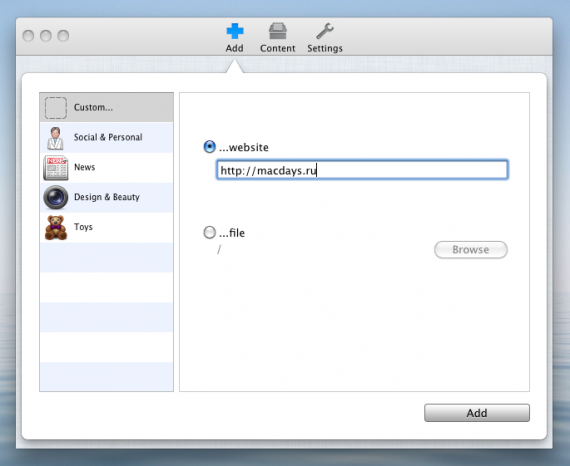This screenshot has width=570, height=466.
Task: Choose Design & Beauty category text
Action: click(x=107, y=197)
